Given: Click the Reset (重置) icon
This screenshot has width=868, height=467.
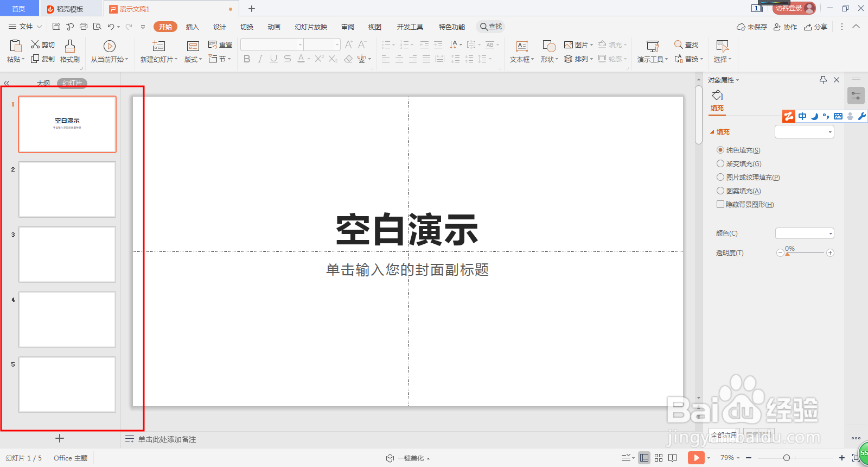Looking at the screenshot, I should pyautogui.click(x=213, y=45).
